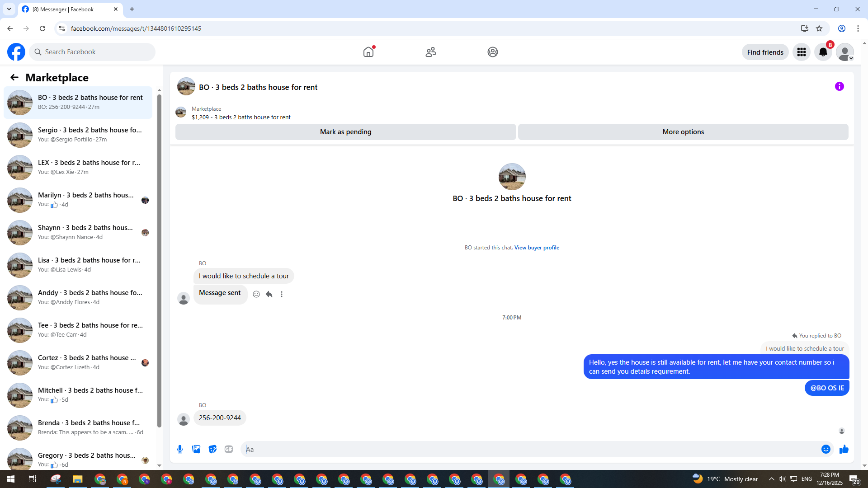Open the Lisa conversation
Image resolution: width=868 pixels, height=488 pixels.
(78, 265)
